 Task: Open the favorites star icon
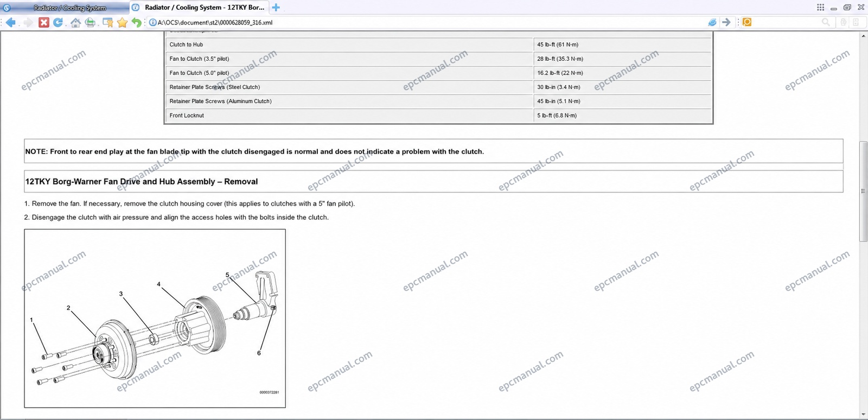[122, 22]
